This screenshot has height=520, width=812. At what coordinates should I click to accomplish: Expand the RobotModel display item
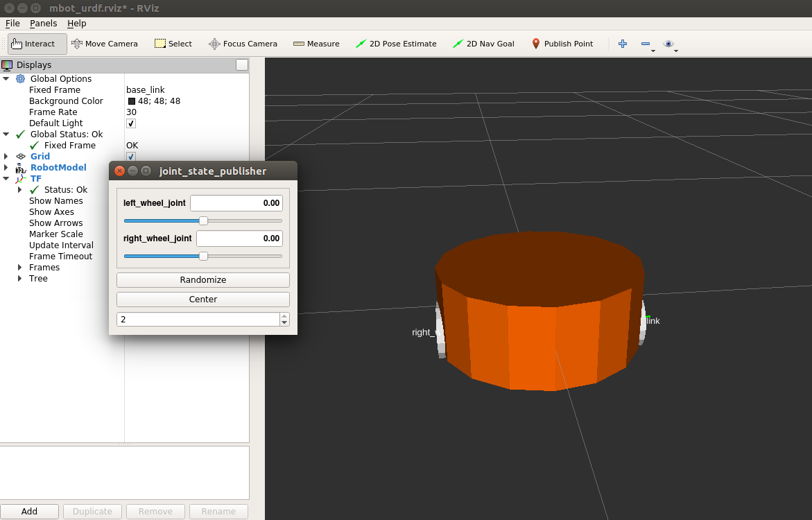pyautogui.click(x=6, y=167)
